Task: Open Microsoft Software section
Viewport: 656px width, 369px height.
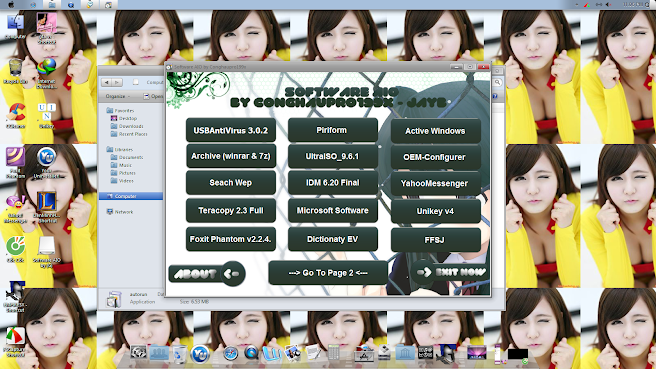Action: coord(333,210)
